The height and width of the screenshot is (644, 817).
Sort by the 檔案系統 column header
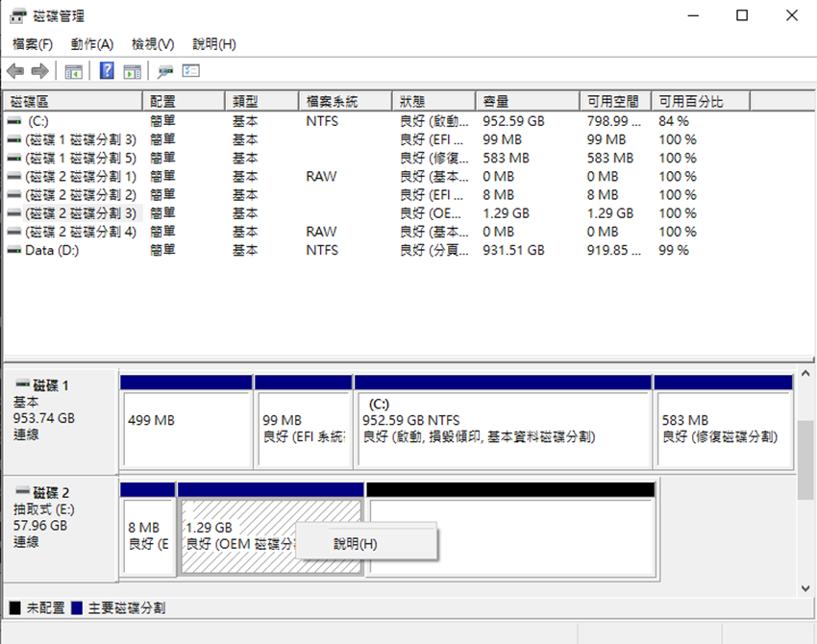coord(345,101)
